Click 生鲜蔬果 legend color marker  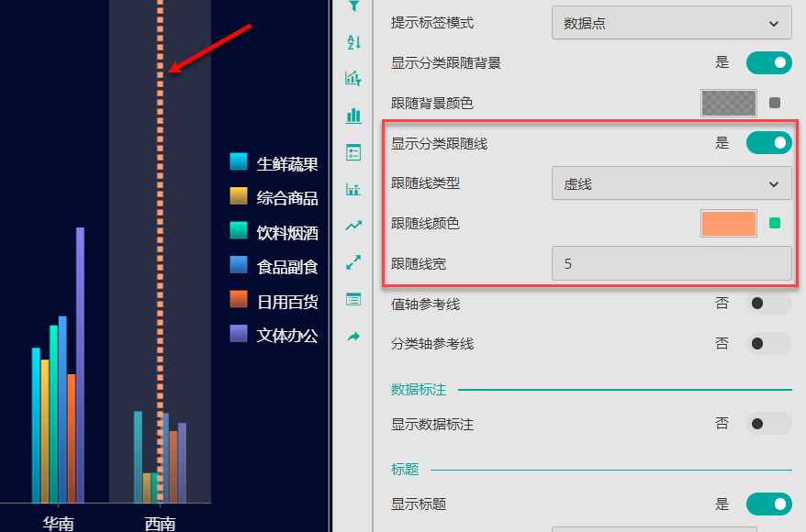coord(239,161)
